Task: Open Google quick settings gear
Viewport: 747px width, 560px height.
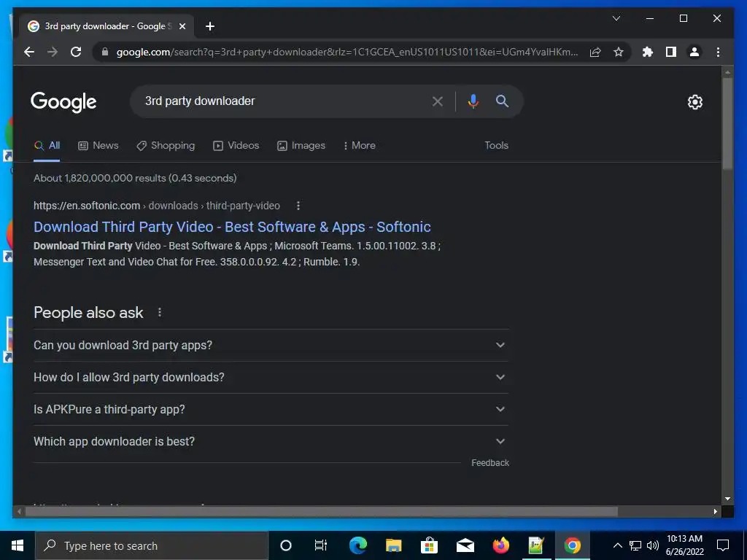Action: (x=695, y=102)
